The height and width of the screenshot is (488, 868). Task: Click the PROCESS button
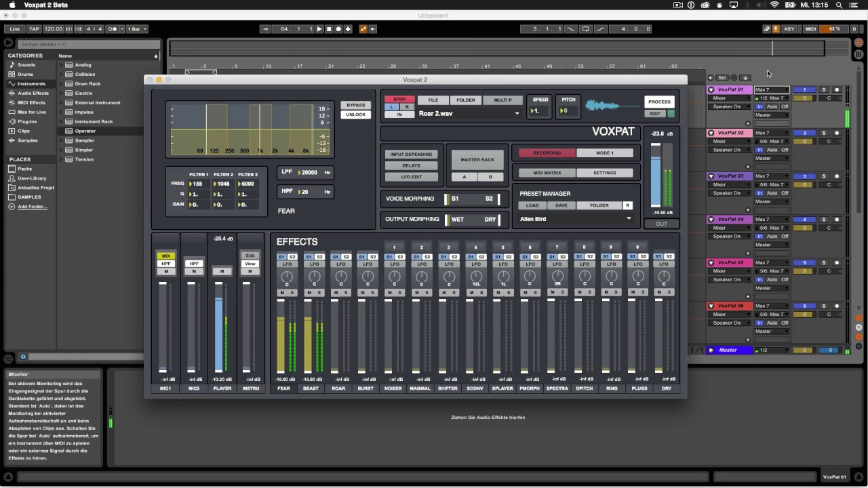click(659, 102)
